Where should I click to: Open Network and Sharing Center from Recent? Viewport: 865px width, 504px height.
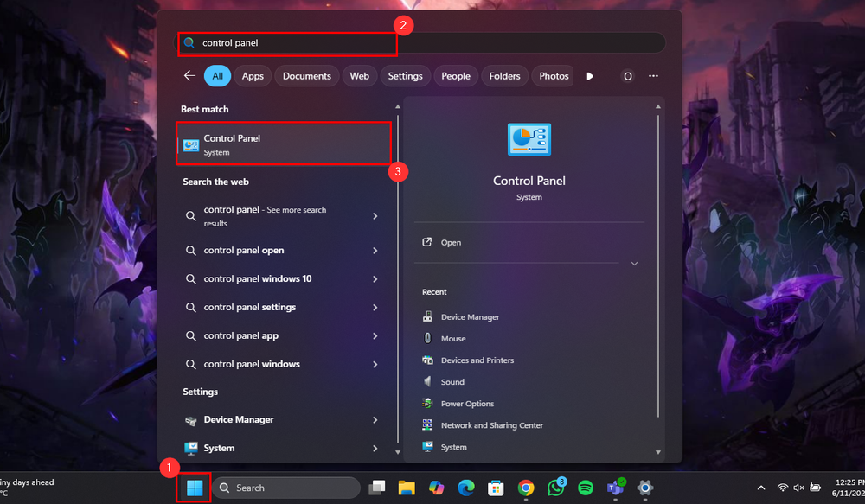(490, 424)
